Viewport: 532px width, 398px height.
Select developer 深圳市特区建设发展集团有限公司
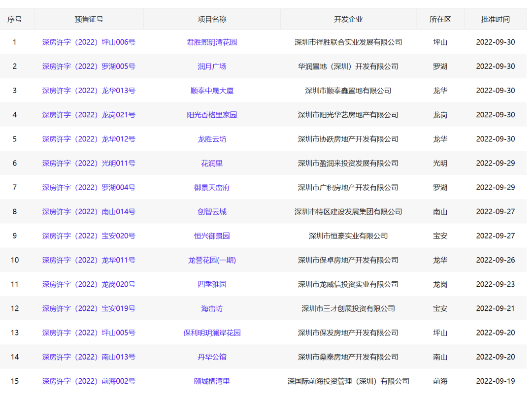pos(348,212)
